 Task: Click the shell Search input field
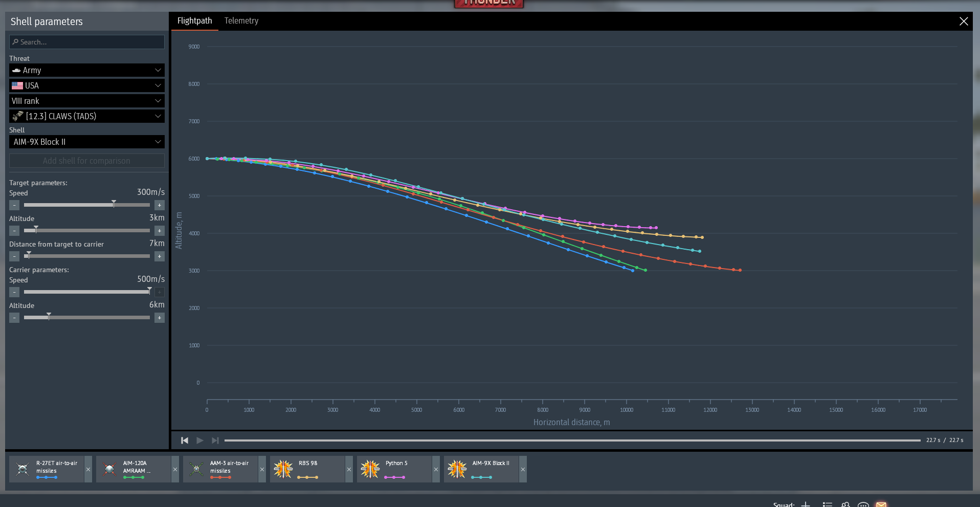pos(87,42)
